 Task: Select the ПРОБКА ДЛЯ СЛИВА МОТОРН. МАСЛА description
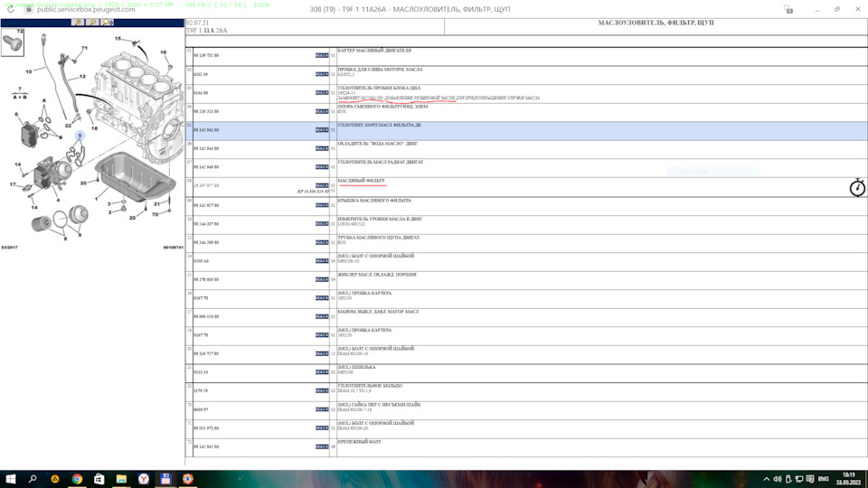tap(380, 70)
